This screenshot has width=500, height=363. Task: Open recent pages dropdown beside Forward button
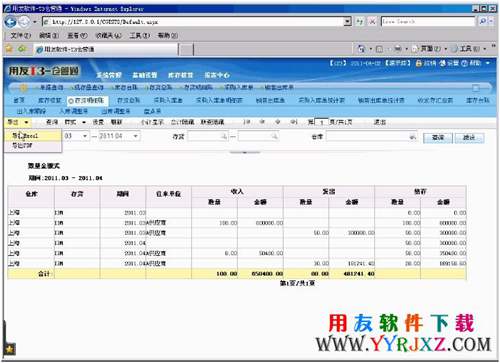(x=35, y=22)
